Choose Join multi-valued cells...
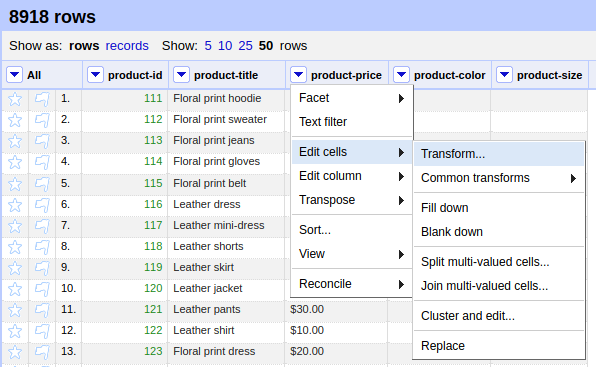Screen dimensions: 596x367 [x=499, y=286]
